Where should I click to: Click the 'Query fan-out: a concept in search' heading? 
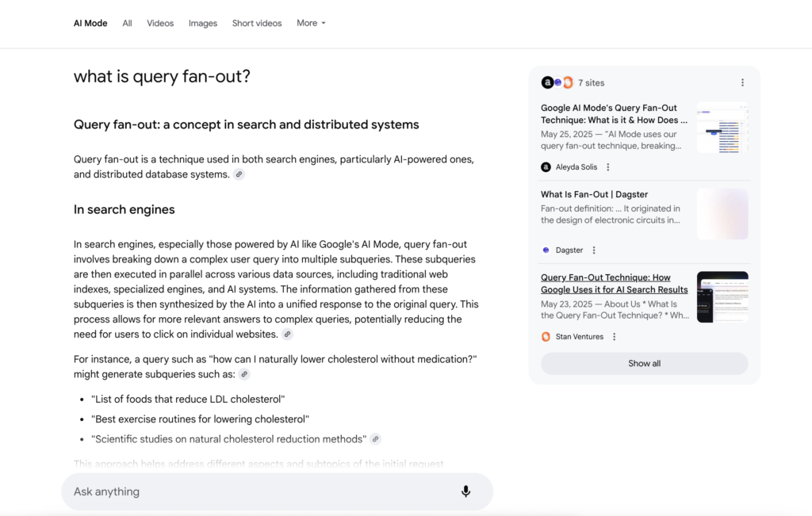point(246,124)
